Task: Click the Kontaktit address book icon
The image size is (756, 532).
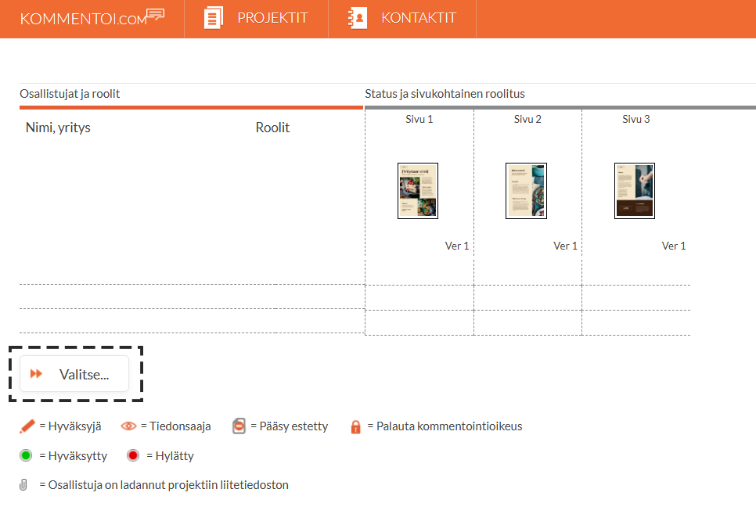Action: pyautogui.click(x=358, y=18)
